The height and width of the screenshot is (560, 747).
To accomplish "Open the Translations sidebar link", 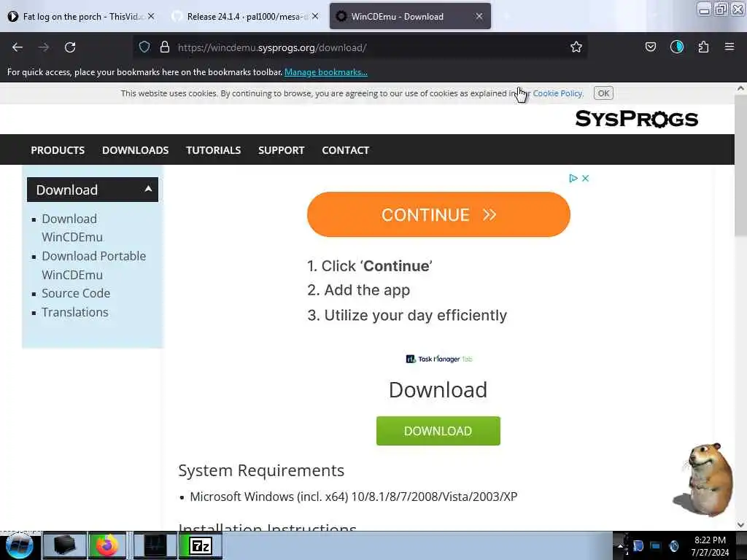I will coord(75,312).
